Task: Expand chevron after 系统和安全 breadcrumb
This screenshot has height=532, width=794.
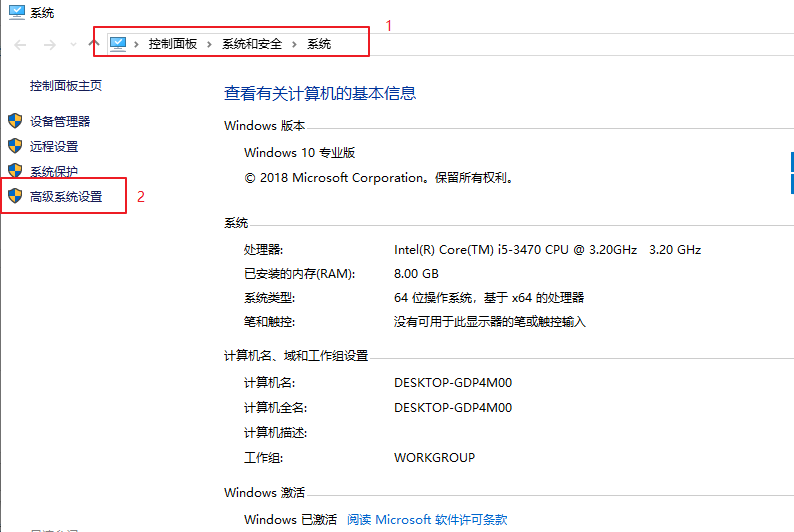Action: click(x=294, y=45)
